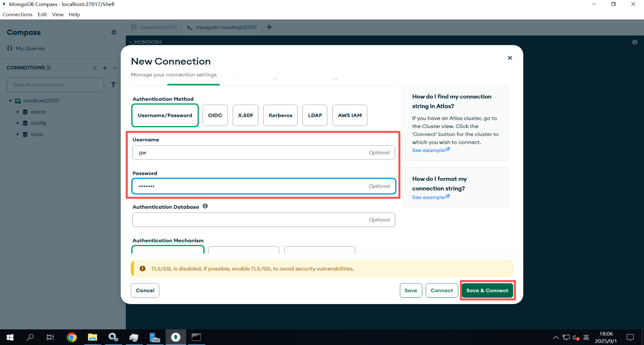
Task: Launch Google Chrome from taskbar
Action: [x=71, y=337]
